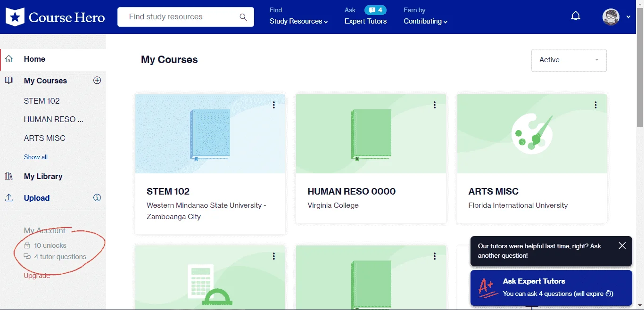The width and height of the screenshot is (644, 310).
Task: Open three-dot menu on calculator course card
Action: click(x=274, y=256)
